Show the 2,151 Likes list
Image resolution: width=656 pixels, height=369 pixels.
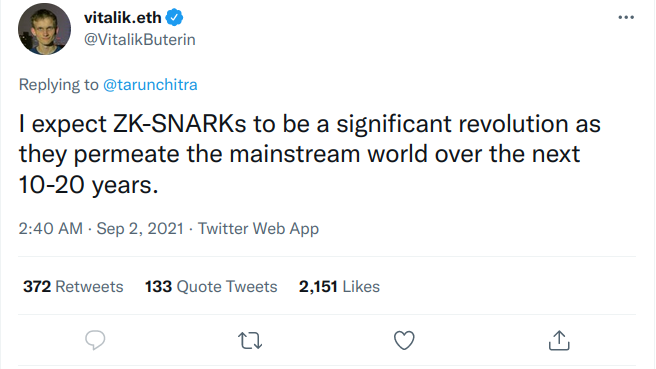coord(339,287)
